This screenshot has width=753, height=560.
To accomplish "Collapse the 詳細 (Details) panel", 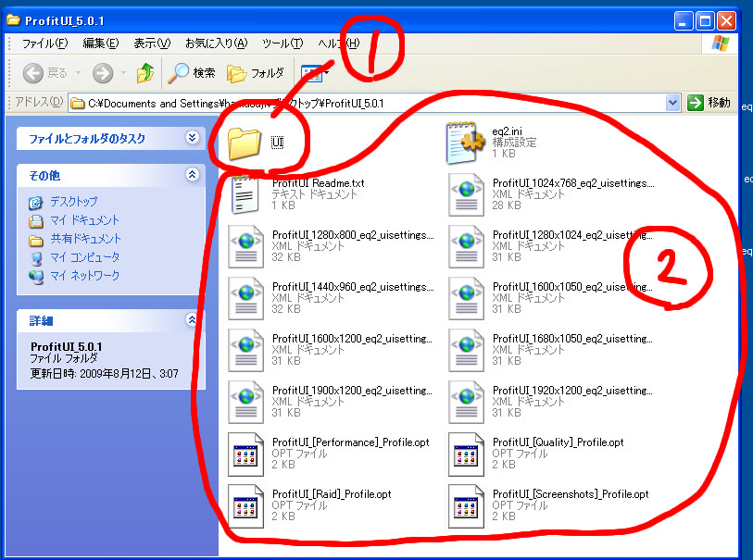I will point(192,319).
